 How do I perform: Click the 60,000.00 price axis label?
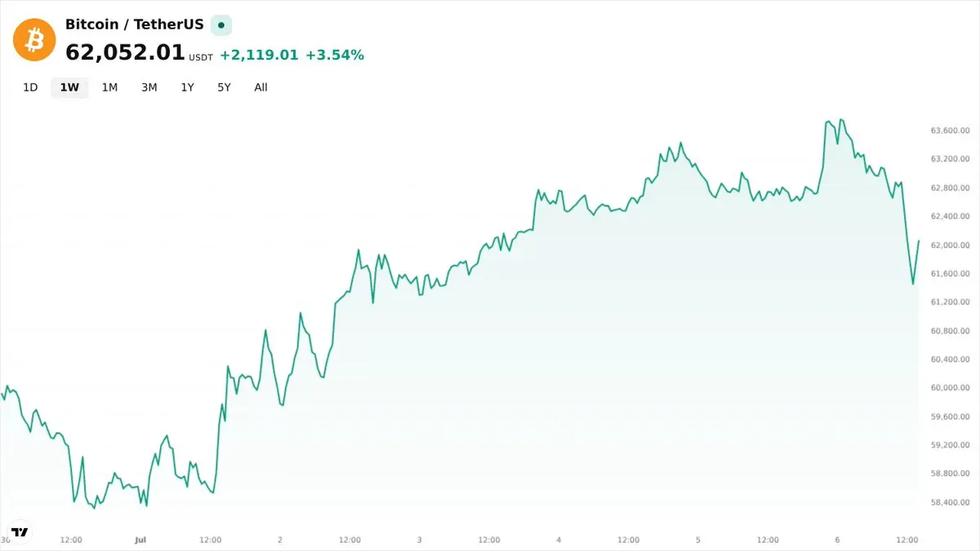click(x=950, y=388)
